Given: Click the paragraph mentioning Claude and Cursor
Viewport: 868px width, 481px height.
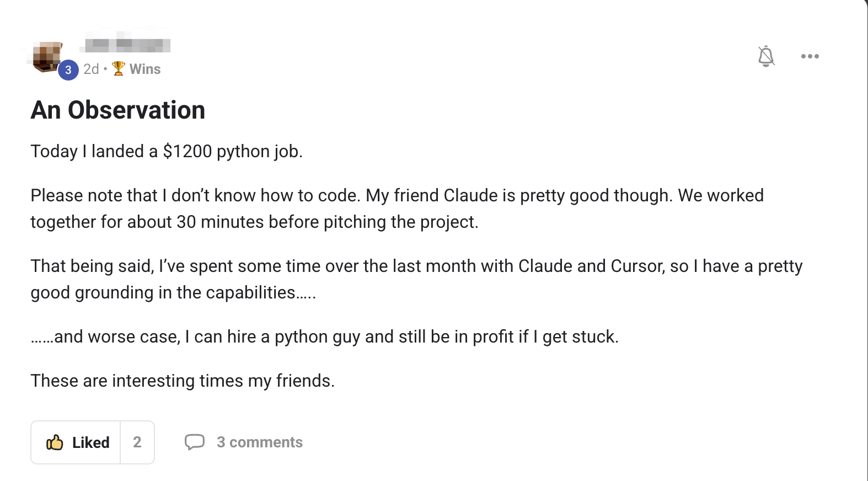Looking at the screenshot, I should click(x=416, y=279).
